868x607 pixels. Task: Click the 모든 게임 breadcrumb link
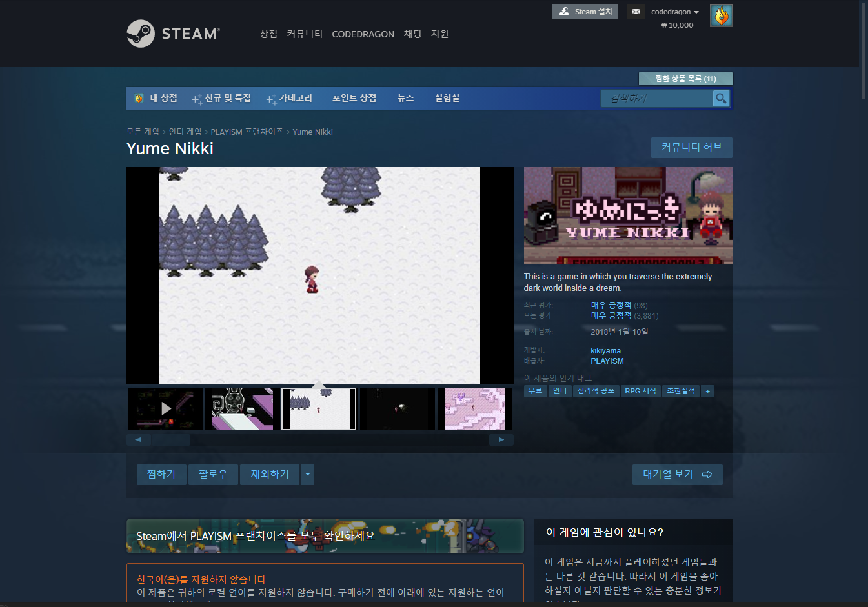(143, 132)
